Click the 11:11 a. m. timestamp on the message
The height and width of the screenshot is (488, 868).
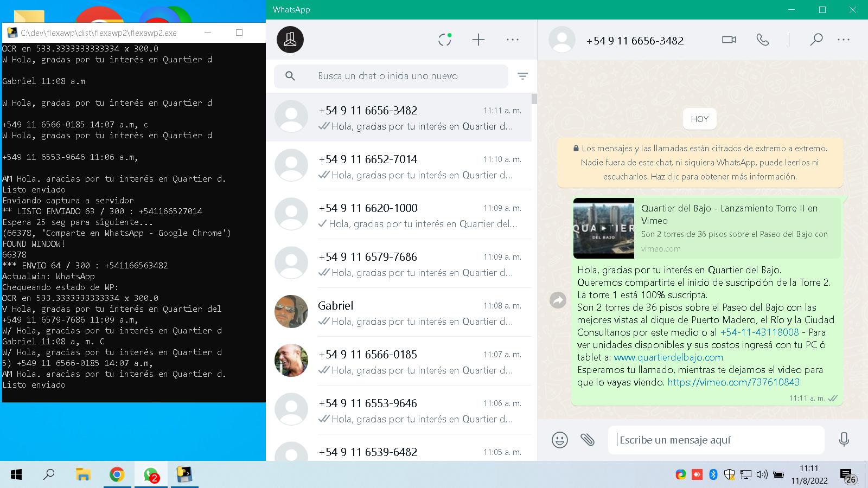point(807,398)
